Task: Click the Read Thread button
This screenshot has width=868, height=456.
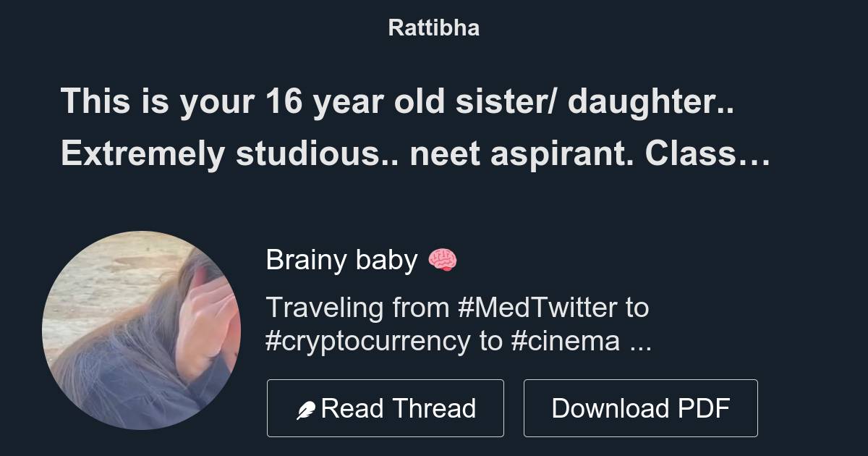Action: click(385, 408)
